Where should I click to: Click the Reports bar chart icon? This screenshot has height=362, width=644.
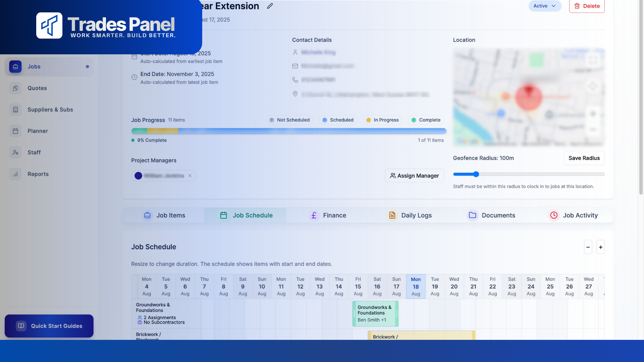coord(15,174)
